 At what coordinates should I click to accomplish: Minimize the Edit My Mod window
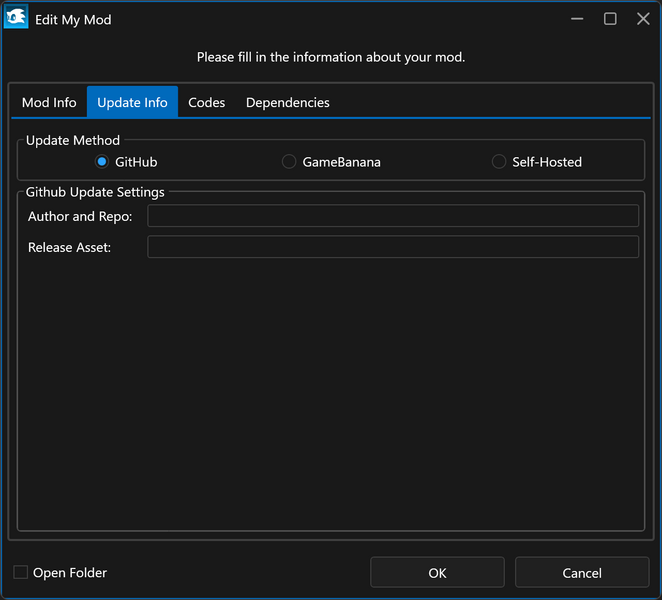[x=577, y=19]
